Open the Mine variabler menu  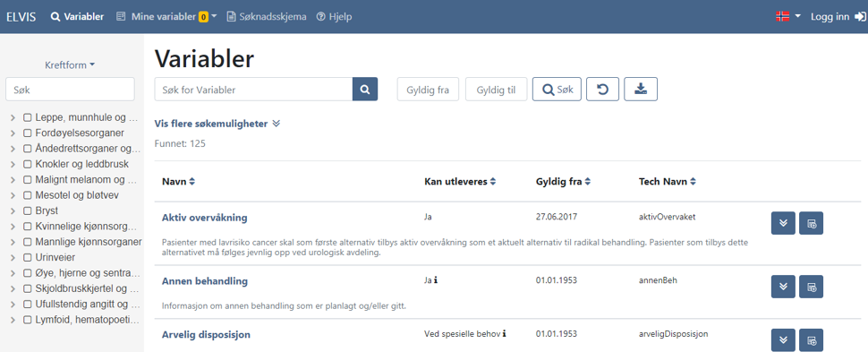166,17
